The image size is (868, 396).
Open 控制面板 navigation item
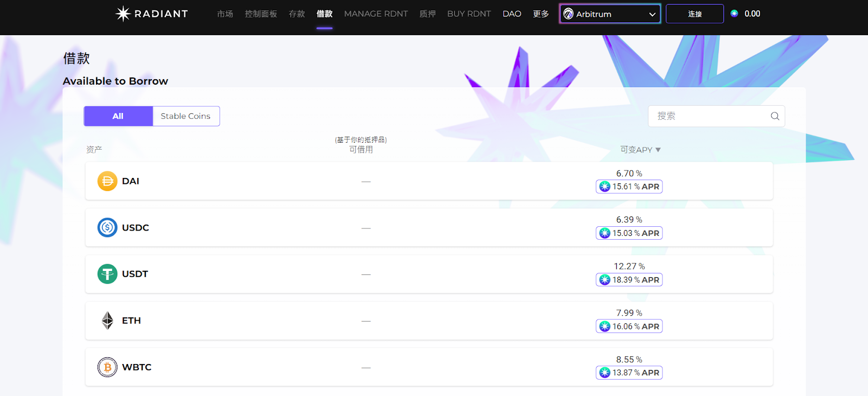(x=261, y=14)
